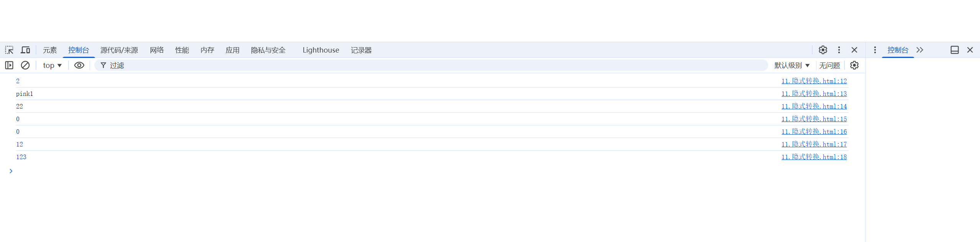980x242 pixels.
Task: Expand the top context dropdown
Action: pos(52,65)
